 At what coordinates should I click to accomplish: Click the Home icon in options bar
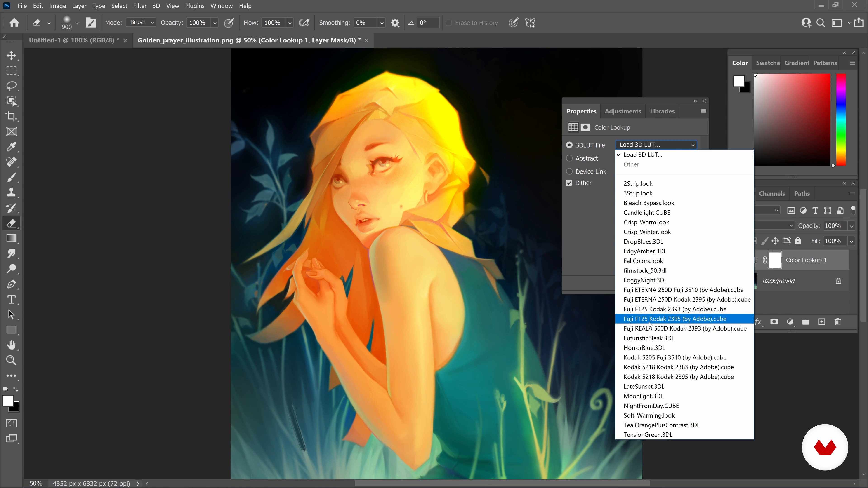click(14, 23)
